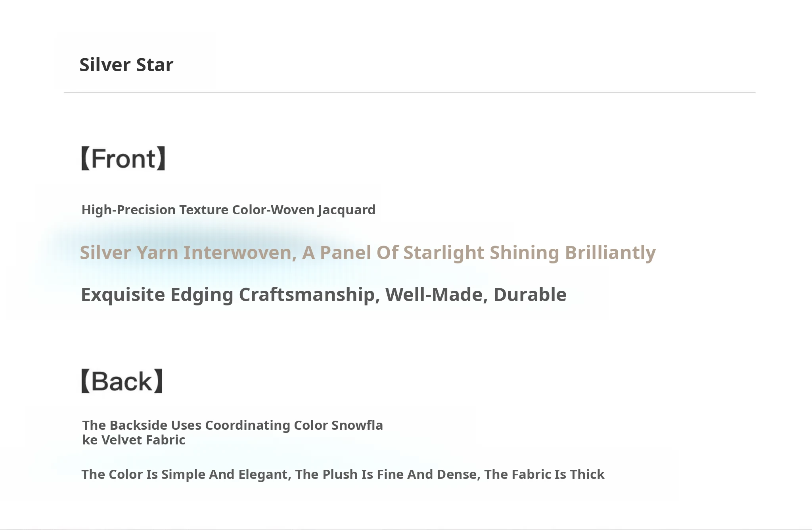The width and height of the screenshot is (812, 530).
Task: Click "The Fabric Is Thick" phrase
Action: [x=544, y=475]
